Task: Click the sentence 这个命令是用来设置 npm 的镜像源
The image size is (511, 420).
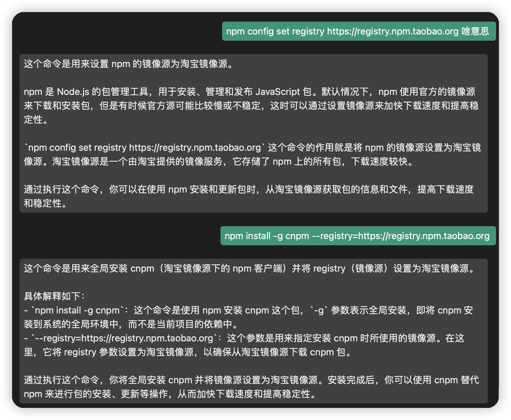Action: pos(129,64)
